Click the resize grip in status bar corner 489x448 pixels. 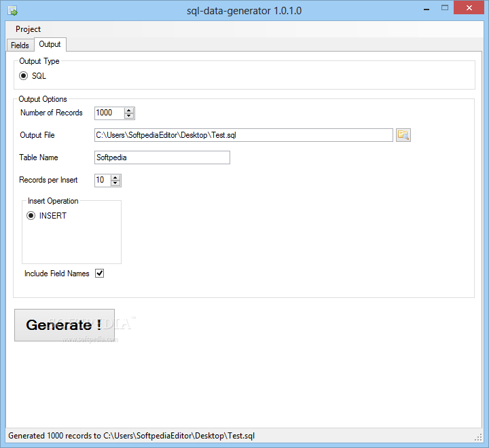tap(477, 437)
